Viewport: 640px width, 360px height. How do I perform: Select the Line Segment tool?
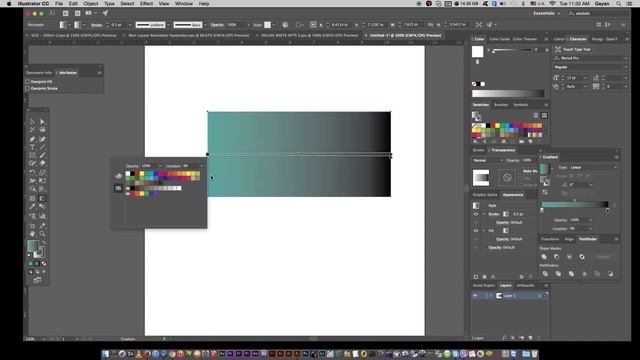tap(42, 147)
